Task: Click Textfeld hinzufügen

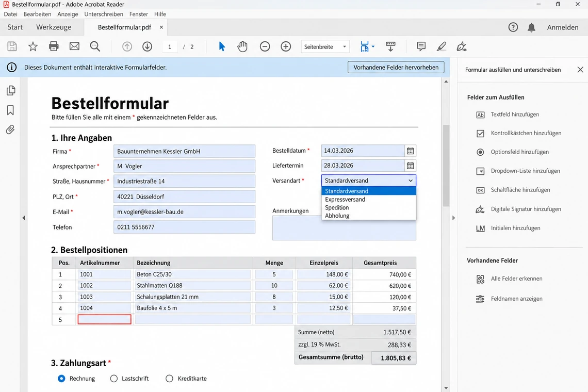Action: (508, 115)
